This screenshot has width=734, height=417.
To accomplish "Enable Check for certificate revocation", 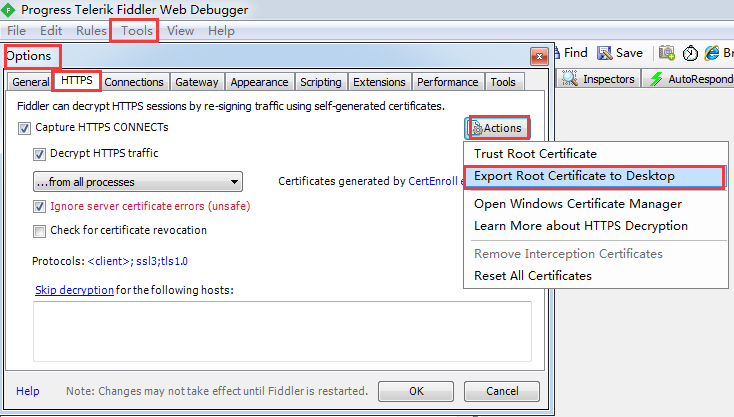I will coord(40,231).
